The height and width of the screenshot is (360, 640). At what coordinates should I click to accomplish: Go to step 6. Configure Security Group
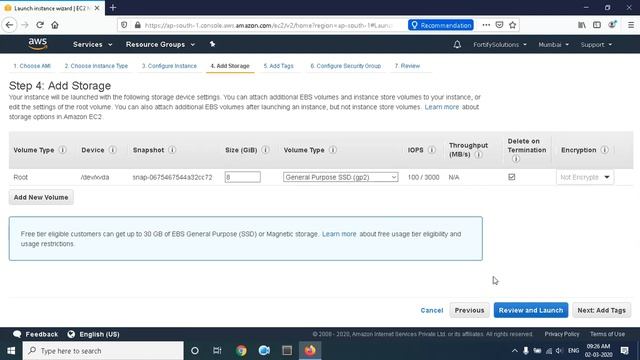(x=345, y=66)
